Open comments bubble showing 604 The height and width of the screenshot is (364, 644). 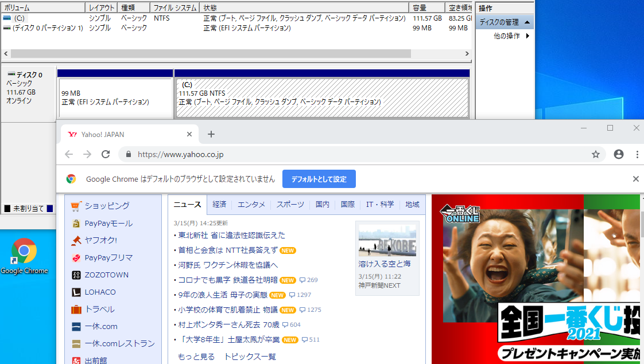pyautogui.click(x=291, y=324)
